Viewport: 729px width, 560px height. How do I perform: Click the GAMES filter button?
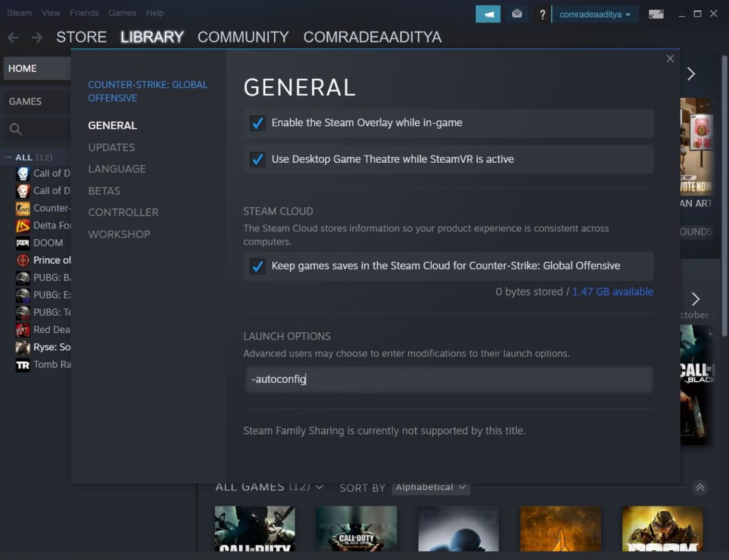36,101
